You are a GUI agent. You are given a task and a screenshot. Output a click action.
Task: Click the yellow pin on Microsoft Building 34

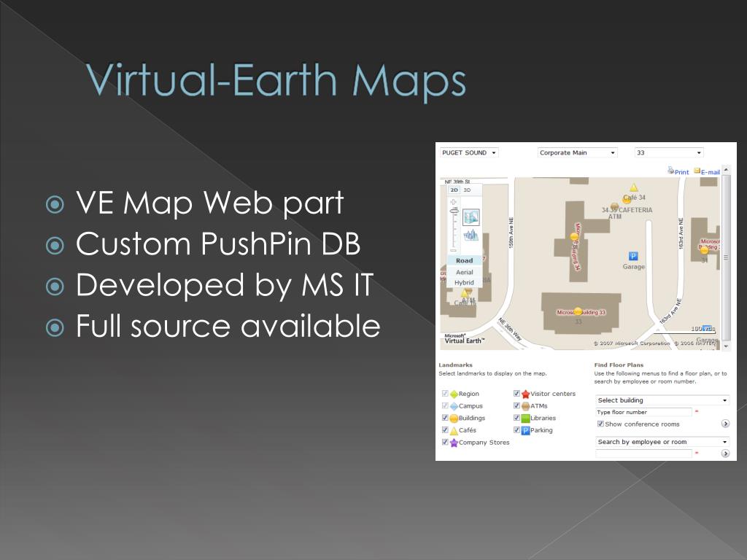click(575, 236)
